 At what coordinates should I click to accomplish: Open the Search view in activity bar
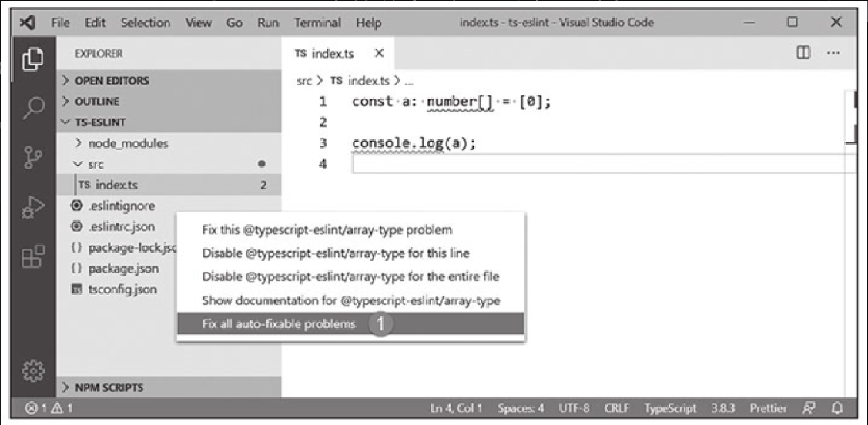click(x=32, y=107)
